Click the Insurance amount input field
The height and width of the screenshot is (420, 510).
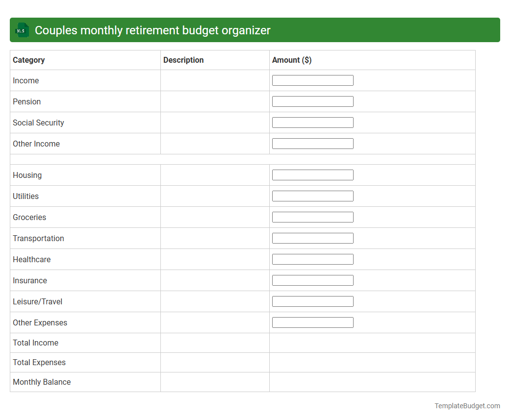pos(312,280)
